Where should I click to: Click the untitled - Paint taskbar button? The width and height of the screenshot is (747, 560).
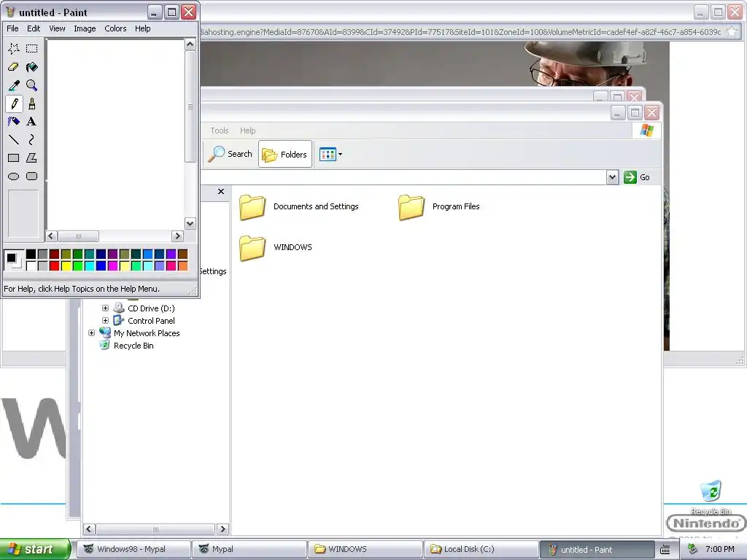(x=597, y=549)
